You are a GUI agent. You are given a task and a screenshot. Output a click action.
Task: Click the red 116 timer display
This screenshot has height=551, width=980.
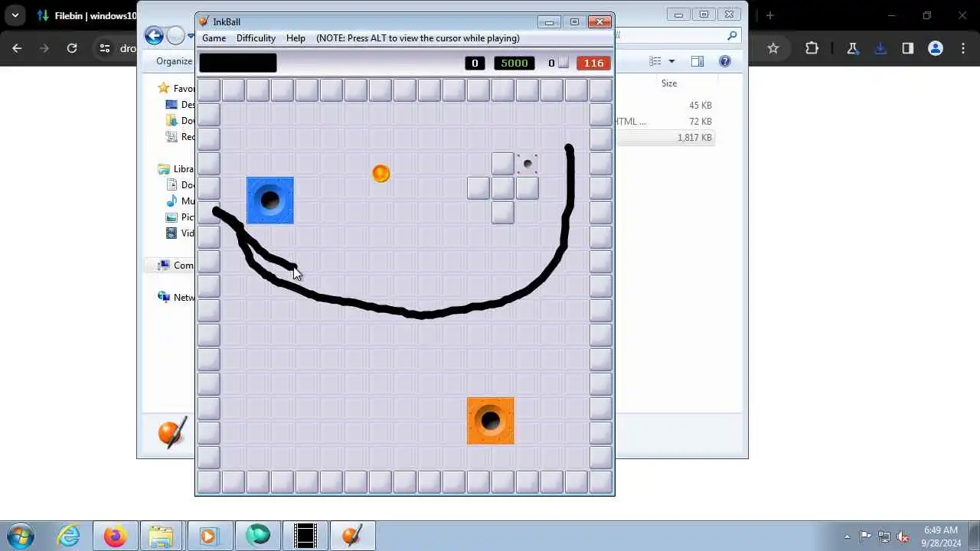(594, 63)
